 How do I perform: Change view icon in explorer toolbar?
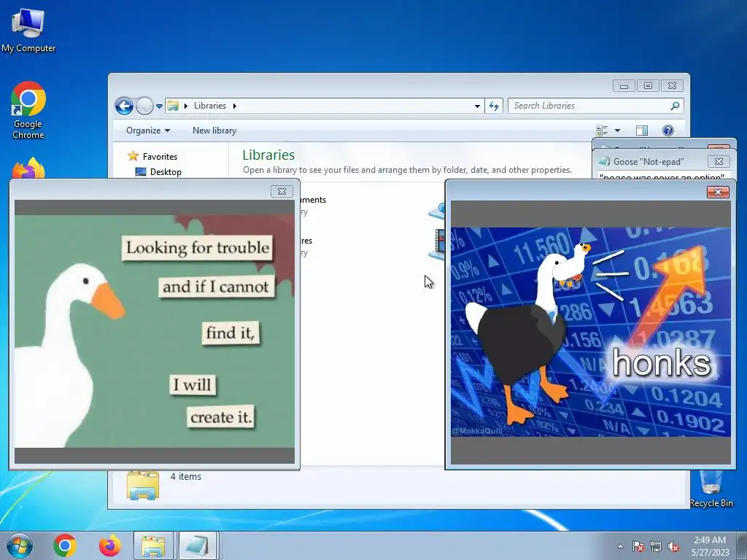click(x=602, y=131)
